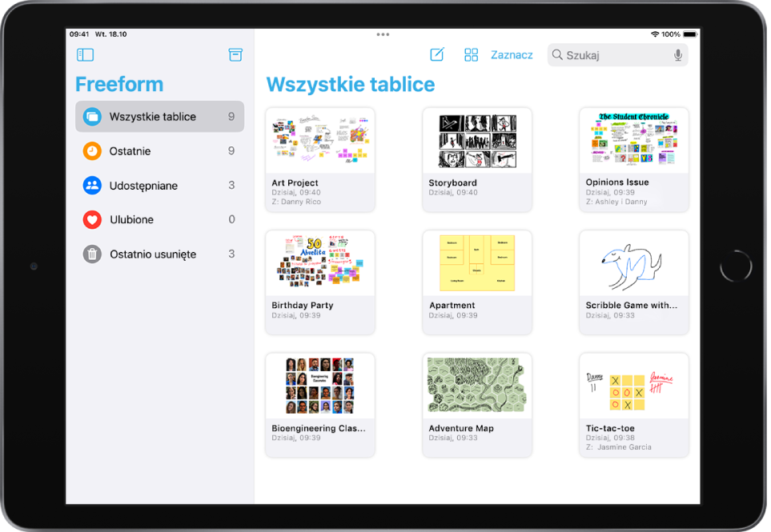
Task: Click the Szukaj search field
Action: pos(617,55)
